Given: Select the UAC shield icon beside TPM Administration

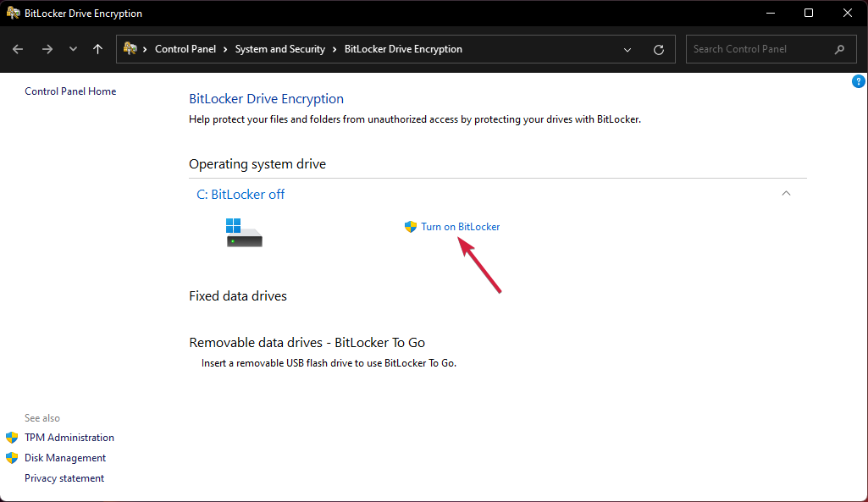Looking at the screenshot, I should point(12,437).
